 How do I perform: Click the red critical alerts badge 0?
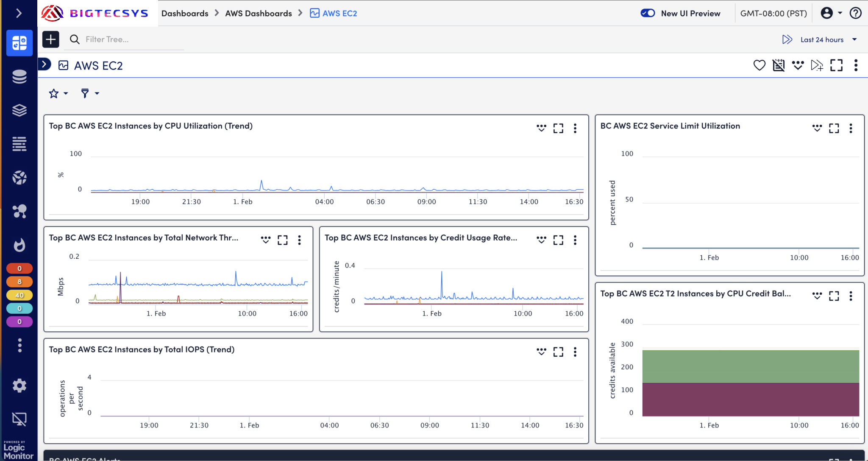19,268
